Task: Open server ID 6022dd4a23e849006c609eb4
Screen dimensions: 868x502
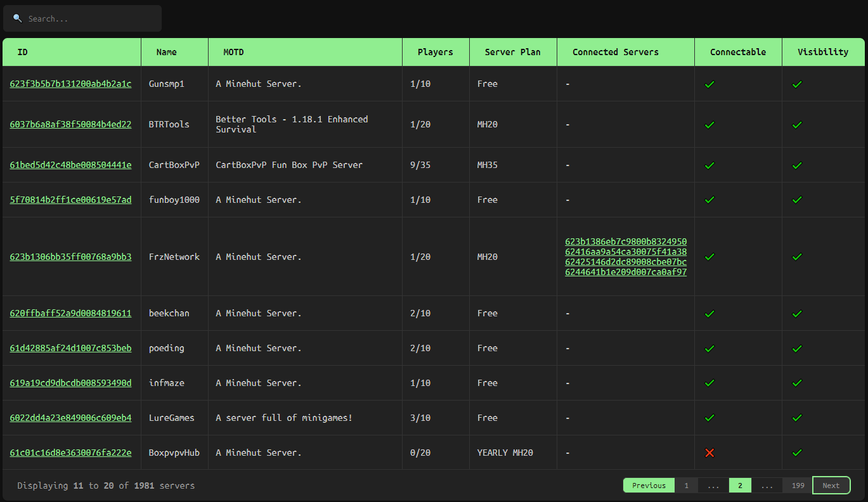Action: 70,418
